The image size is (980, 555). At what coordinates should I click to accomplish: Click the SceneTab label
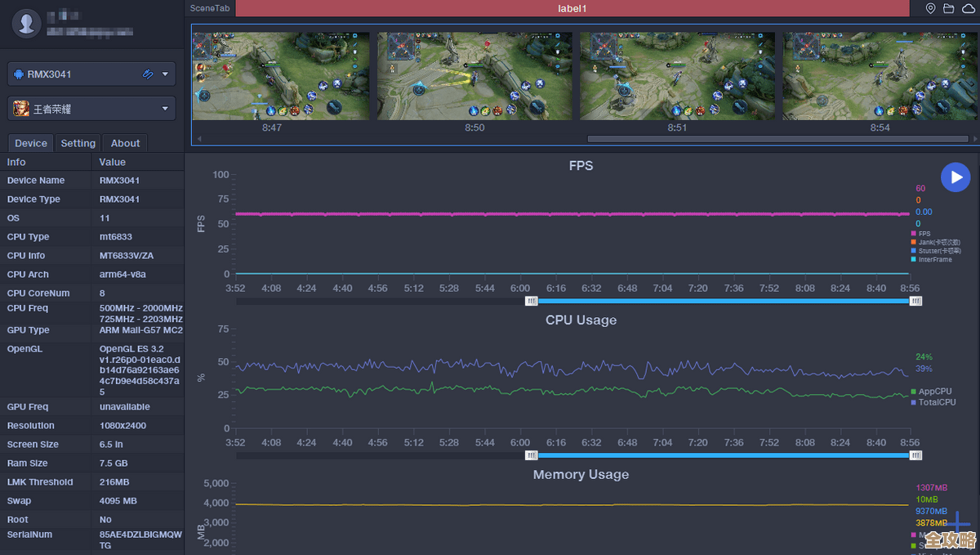point(210,8)
